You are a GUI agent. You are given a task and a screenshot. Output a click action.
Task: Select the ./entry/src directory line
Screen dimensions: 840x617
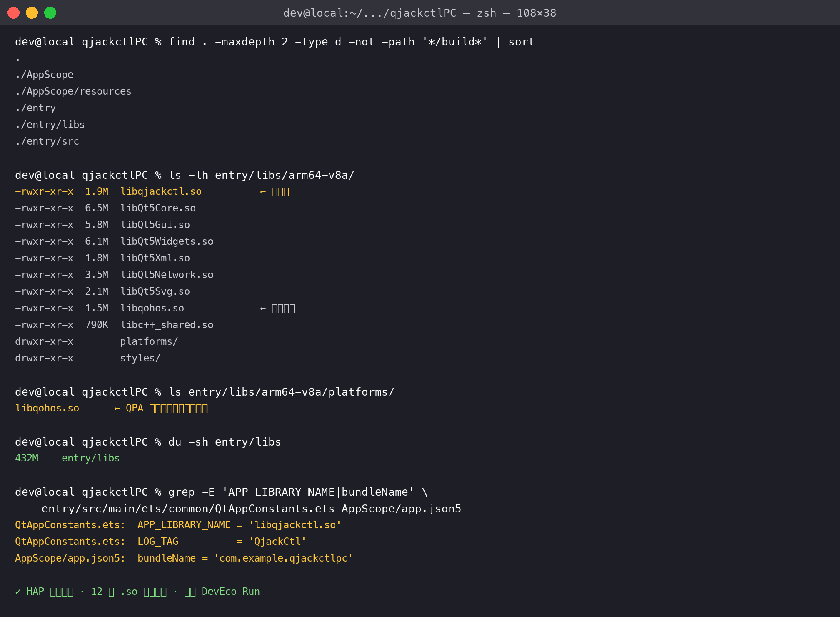click(x=47, y=141)
